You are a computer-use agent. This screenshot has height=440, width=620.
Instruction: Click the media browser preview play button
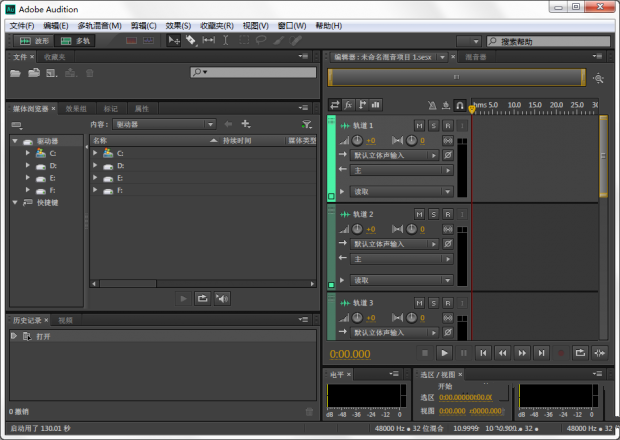tap(183, 298)
